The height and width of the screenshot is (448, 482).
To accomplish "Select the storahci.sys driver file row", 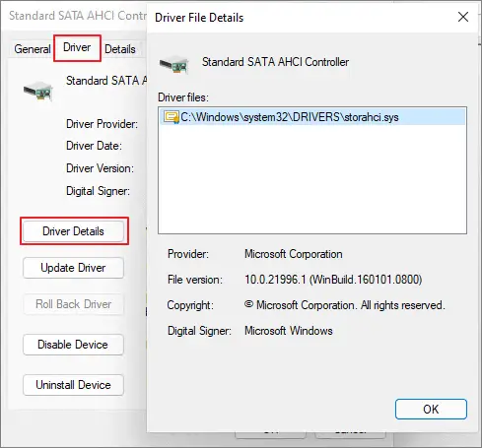I will 312,117.
